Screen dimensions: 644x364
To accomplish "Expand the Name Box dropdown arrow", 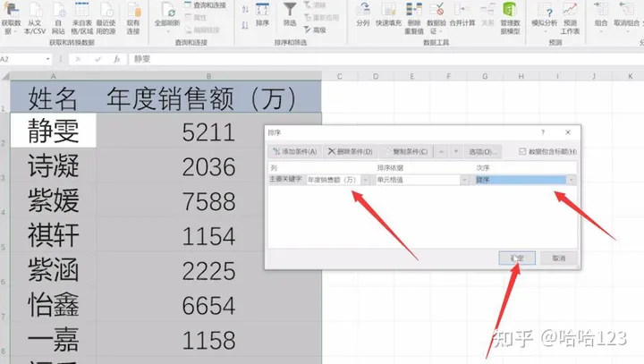I will (x=47, y=59).
